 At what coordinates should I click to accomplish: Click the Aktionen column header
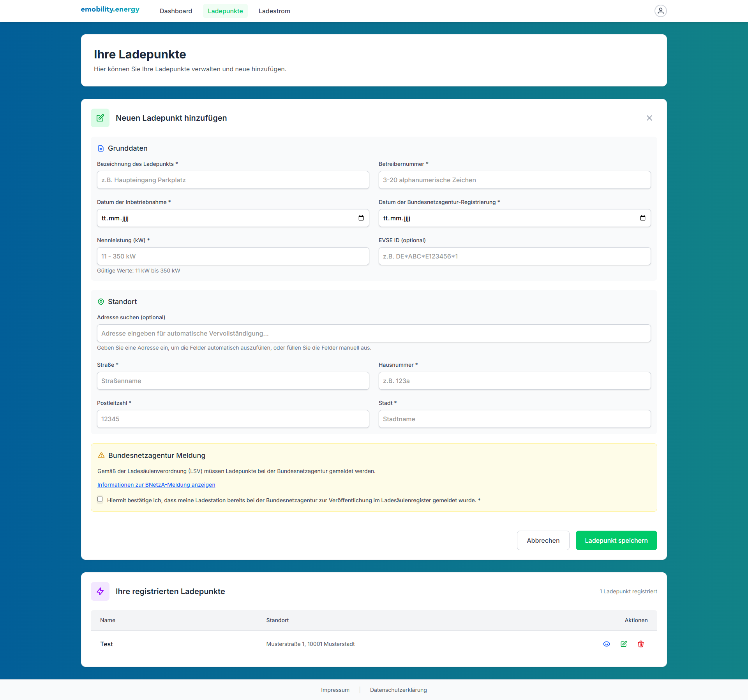click(636, 620)
